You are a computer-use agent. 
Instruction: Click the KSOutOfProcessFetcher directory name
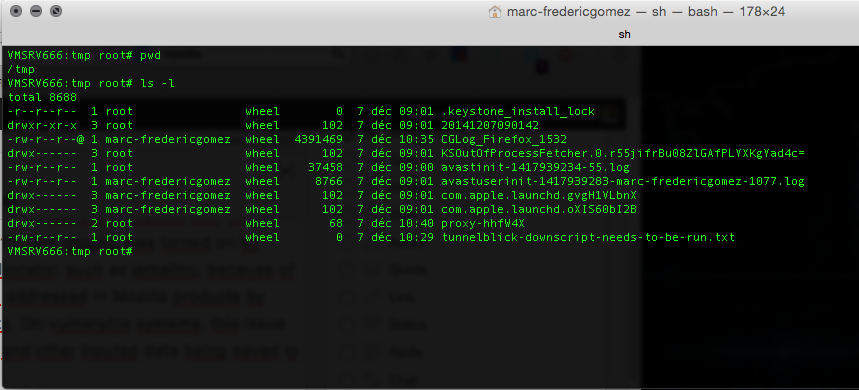[622, 153]
